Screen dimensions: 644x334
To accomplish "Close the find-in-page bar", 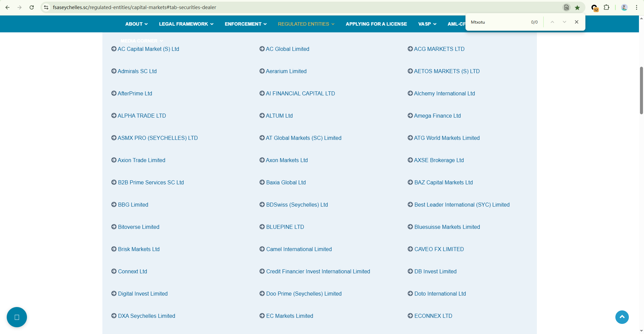I will click(577, 22).
